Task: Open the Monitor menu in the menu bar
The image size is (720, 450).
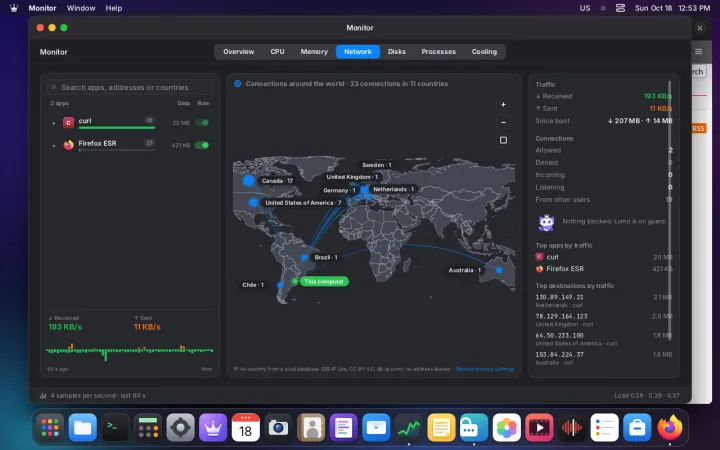Action: point(42,8)
